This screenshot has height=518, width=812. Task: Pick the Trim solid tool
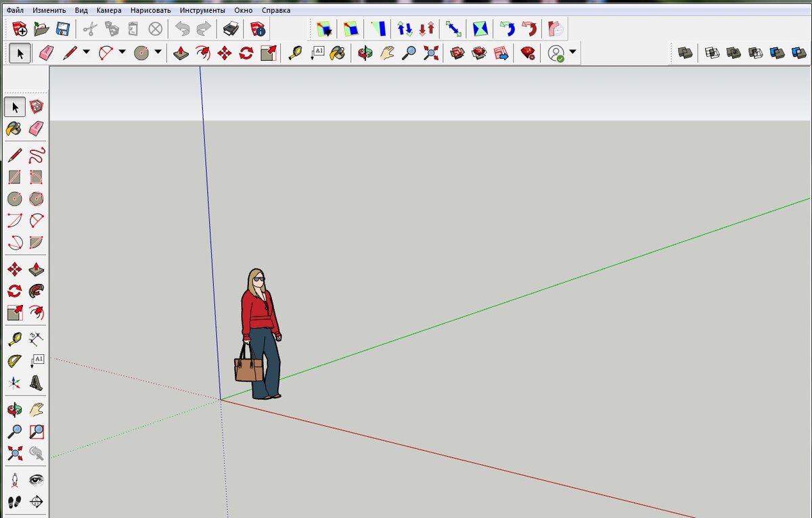pyautogui.click(x=777, y=53)
